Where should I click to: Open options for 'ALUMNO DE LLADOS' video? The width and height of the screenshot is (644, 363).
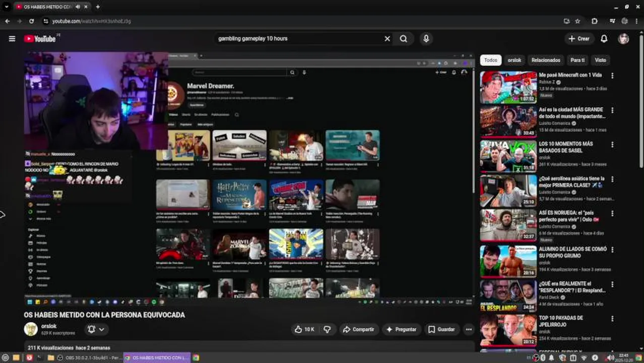pos(612,249)
